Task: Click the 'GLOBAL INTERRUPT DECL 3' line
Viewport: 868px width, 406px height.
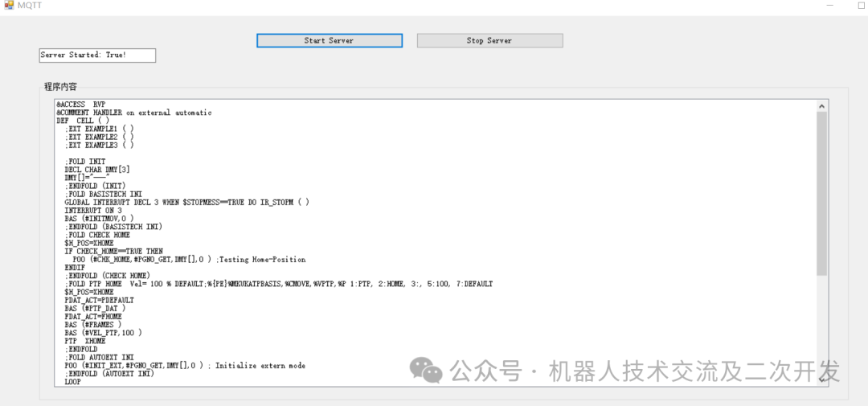Action: click(187, 203)
